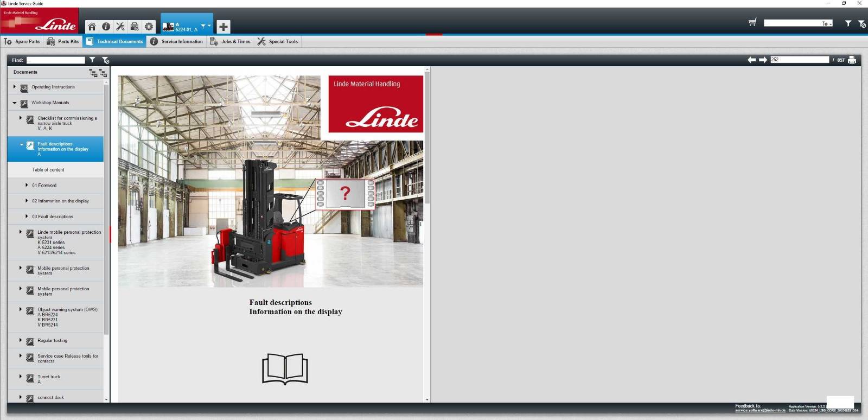
Task: Expand 02 Information on the display chapter
Action: (27, 201)
